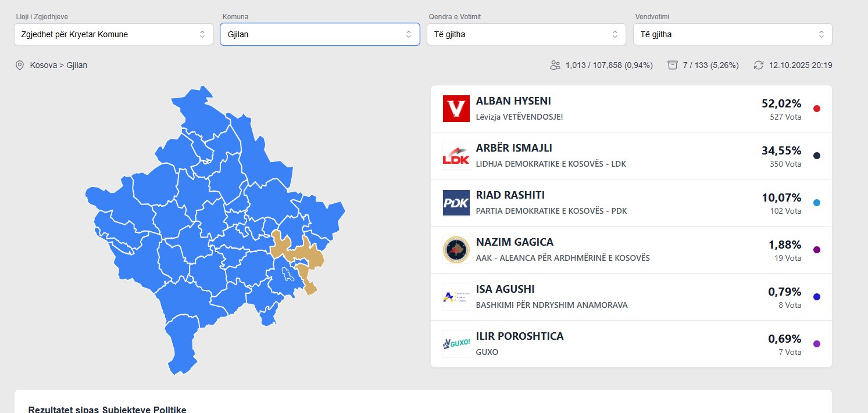Click the red dot for Alban Hyseni
Viewport: 868px width, 413px height.
tap(817, 109)
